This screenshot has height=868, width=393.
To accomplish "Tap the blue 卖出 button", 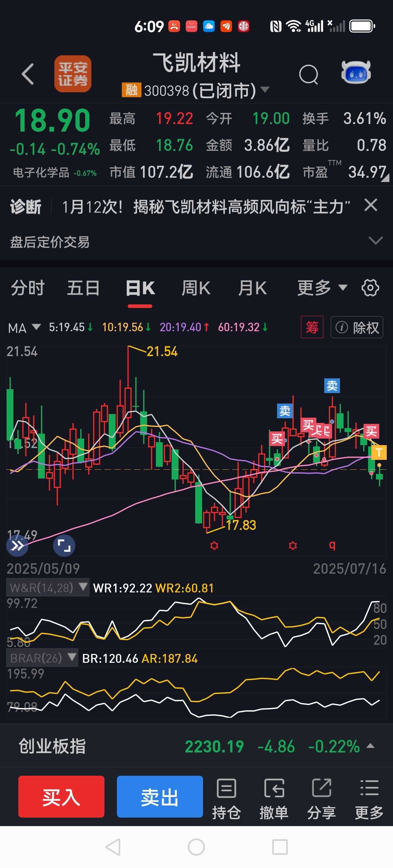I will tap(160, 797).
